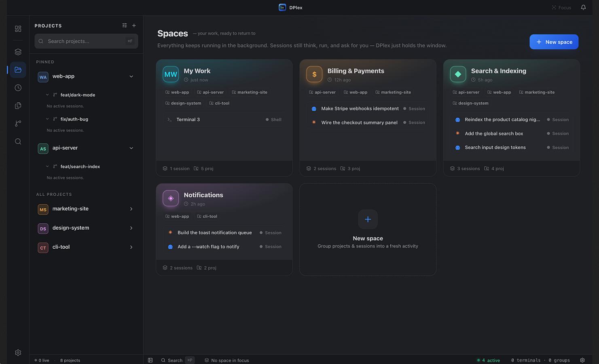Screen dimensions: 599x364
Task: Click the purple Notifications space icon
Action: (171, 198)
